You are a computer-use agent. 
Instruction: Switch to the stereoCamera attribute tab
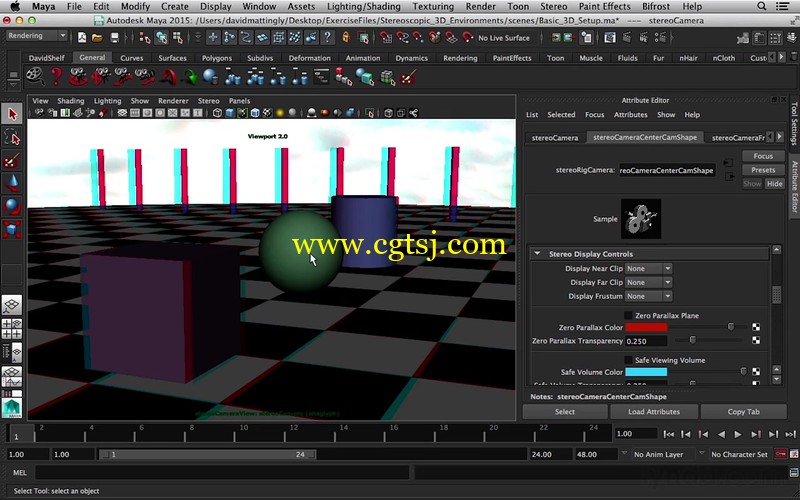(555, 137)
